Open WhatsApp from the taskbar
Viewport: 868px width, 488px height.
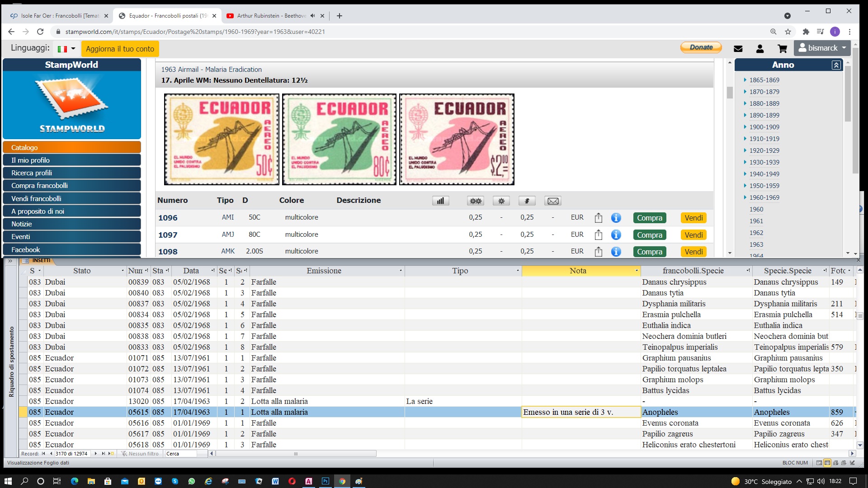point(192,481)
